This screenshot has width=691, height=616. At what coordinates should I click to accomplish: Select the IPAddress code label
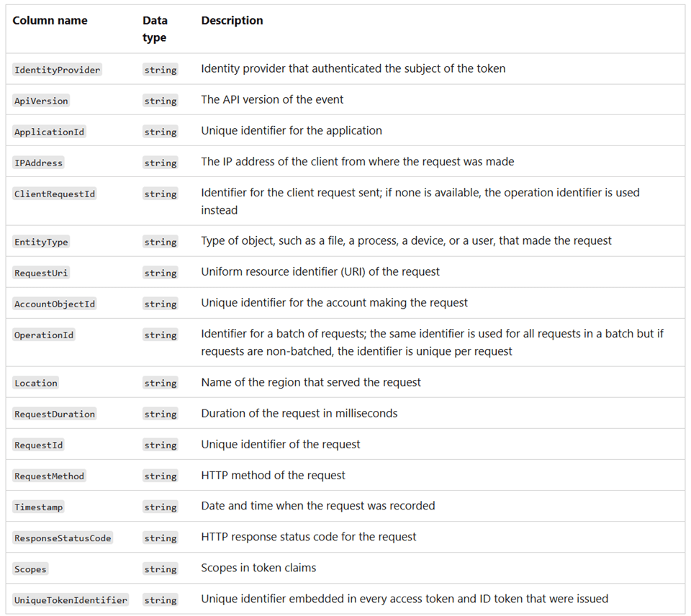click(x=39, y=163)
